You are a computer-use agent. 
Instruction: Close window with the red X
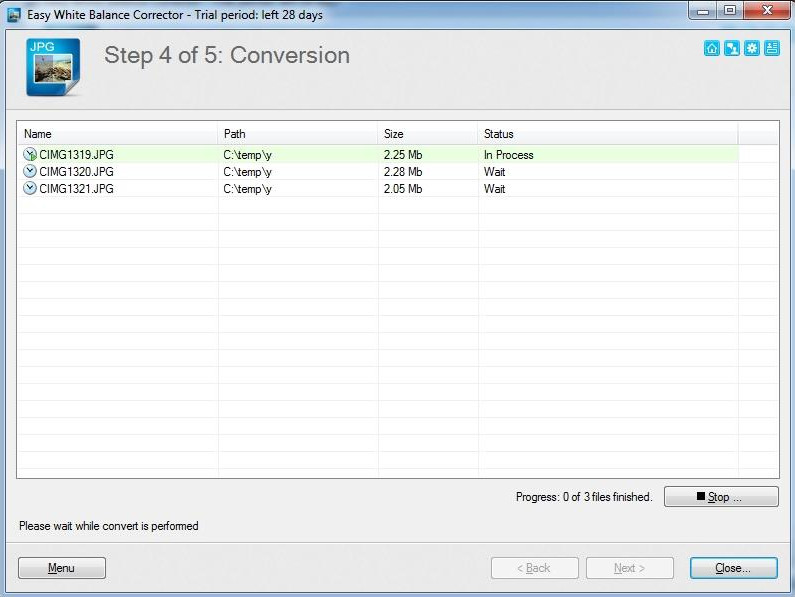[x=767, y=11]
